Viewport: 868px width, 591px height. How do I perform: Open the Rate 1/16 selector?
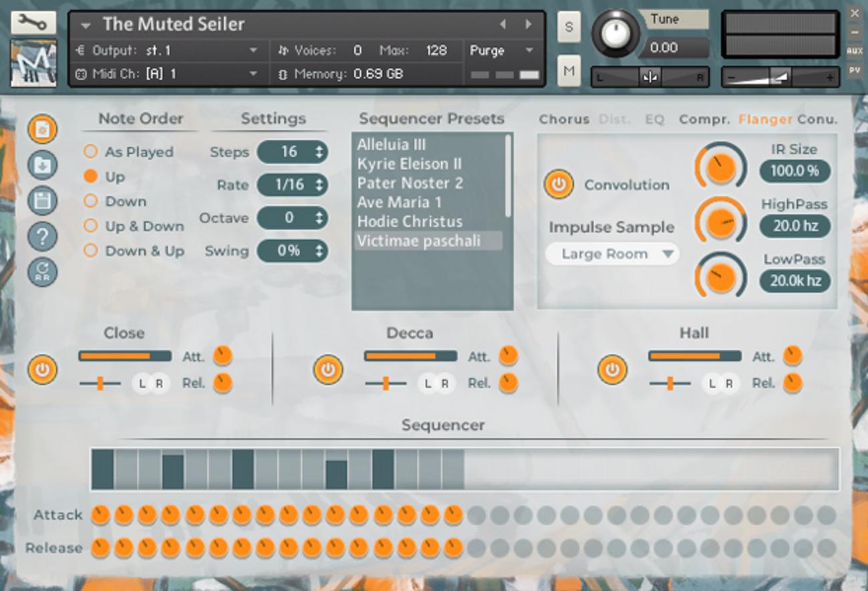(292, 185)
